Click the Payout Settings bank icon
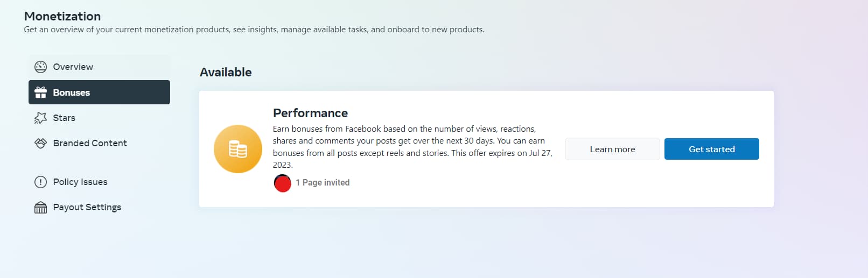Screen dimensions: 868x278 coord(40,207)
